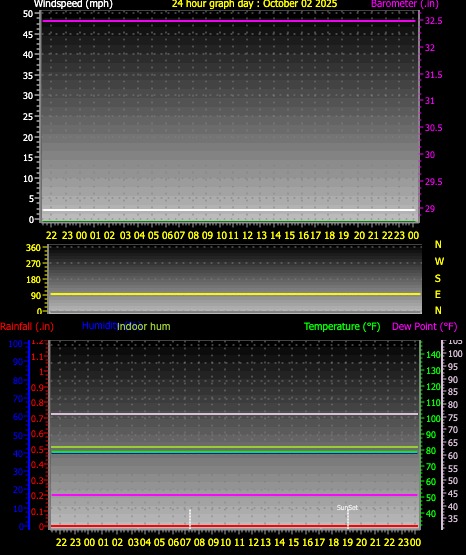Click the 0.5 rainfall scale value
The image size is (466, 555).
[x=37, y=450]
